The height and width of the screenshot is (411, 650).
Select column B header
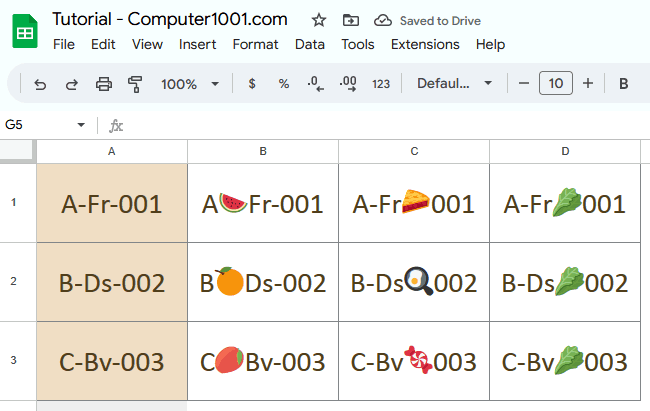[x=263, y=151]
